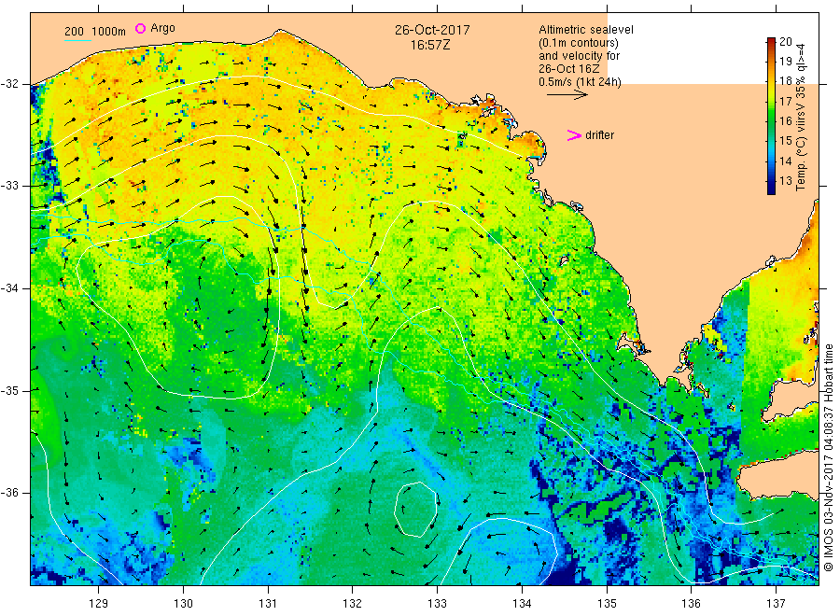Click the '26-Oct-2017' date label
Screen dimensions: 840x616
pos(432,30)
